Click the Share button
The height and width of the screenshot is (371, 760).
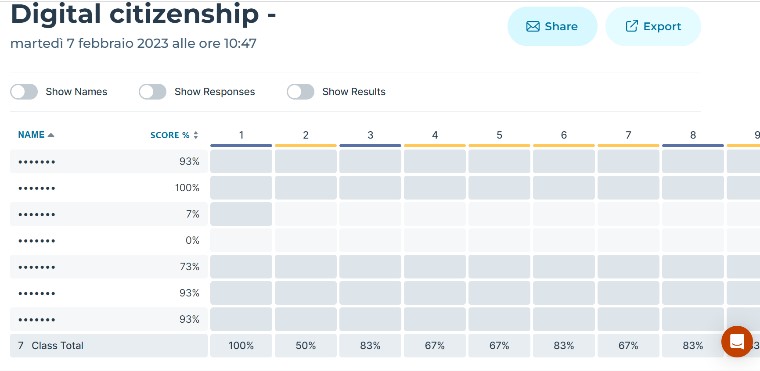pyautogui.click(x=552, y=26)
